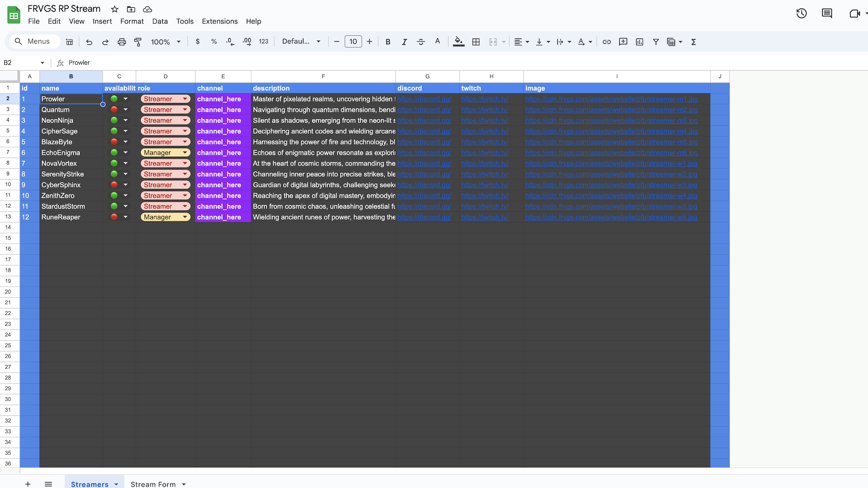Switch to the Stream Form tab
The image size is (868, 488).
click(153, 484)
